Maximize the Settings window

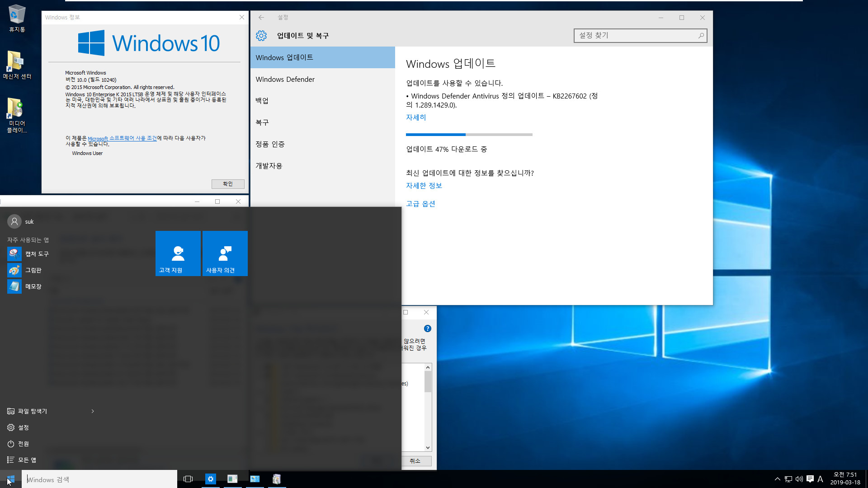pos(682,18)
